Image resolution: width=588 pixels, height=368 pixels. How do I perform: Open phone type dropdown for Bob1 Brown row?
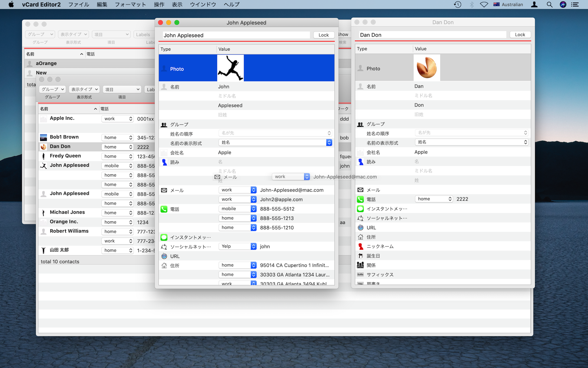pos(118,138)
